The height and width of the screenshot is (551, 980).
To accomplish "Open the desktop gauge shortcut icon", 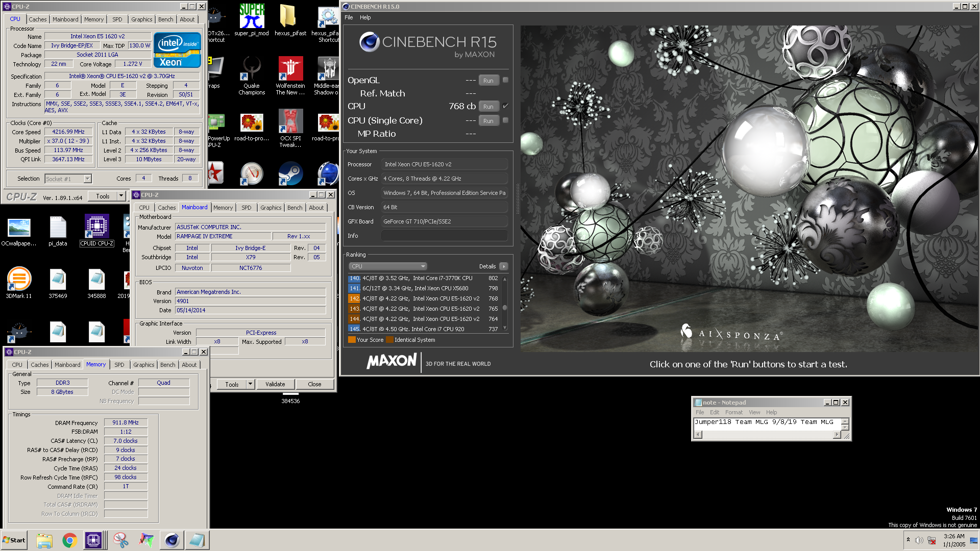I will [x=252, y=173].
